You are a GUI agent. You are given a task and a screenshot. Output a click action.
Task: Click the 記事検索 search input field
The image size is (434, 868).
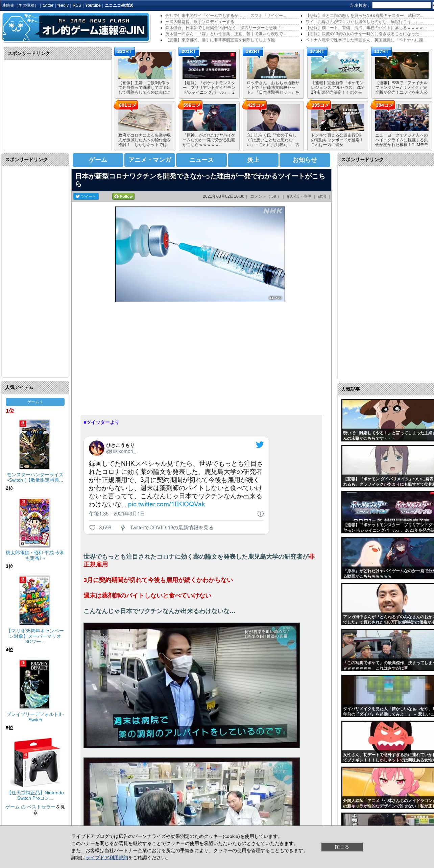point(401,5)
